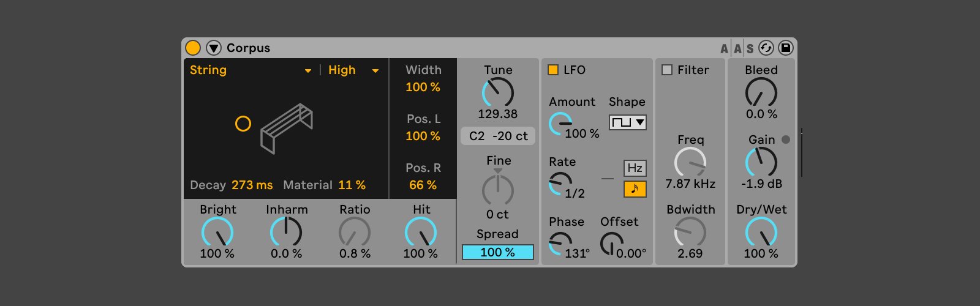Select the LFO Rate knob
Viewport: 980px width, 306px height.
click(x=560, y=184)
